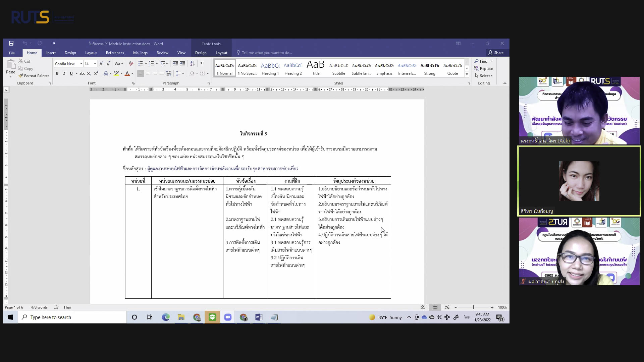
Task: Open Find dropdown arrow
Action: coord(491,61)
